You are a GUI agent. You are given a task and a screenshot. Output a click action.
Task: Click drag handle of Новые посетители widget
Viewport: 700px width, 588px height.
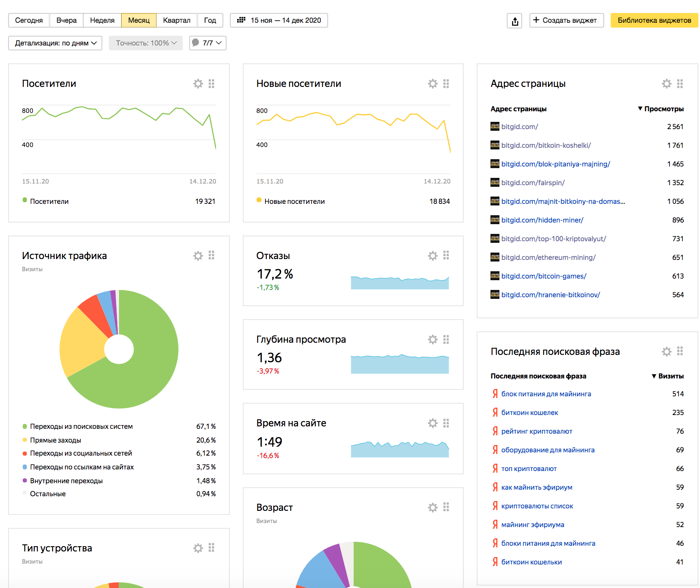pos(446,84)
